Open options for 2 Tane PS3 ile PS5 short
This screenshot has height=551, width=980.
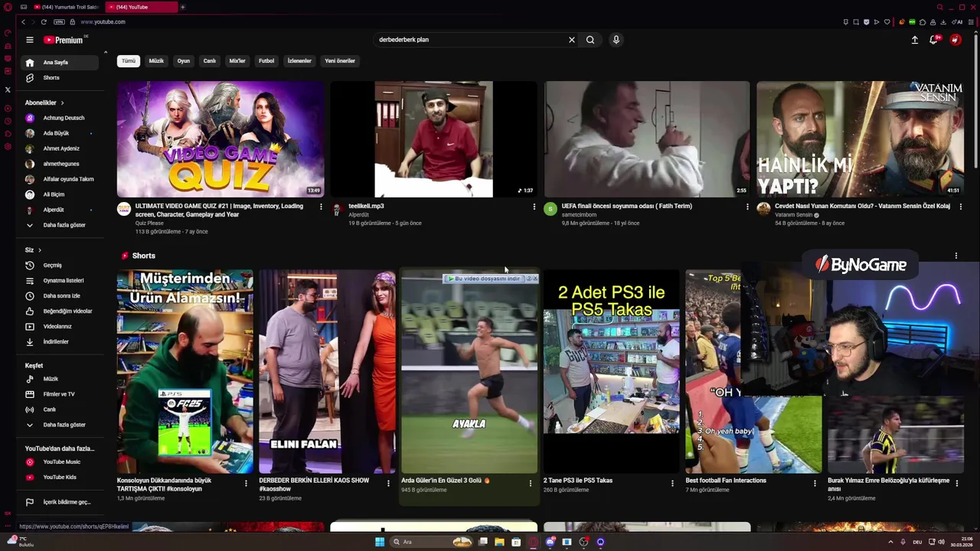[x=672, y=483]
